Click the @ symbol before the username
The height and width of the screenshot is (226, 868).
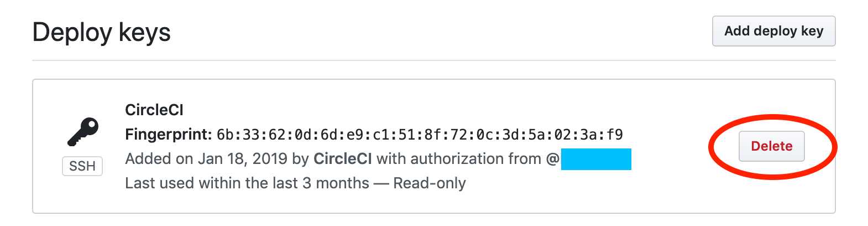point(553,159)
